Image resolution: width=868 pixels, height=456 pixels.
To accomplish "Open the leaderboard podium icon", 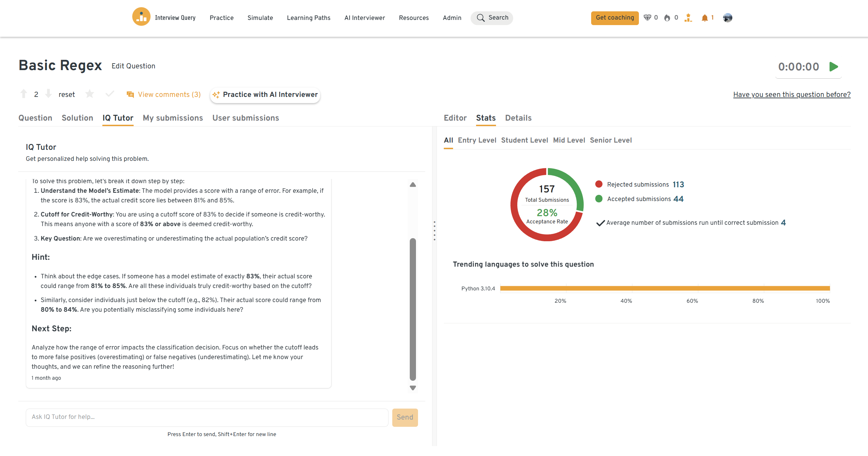I will coord(688,18).
